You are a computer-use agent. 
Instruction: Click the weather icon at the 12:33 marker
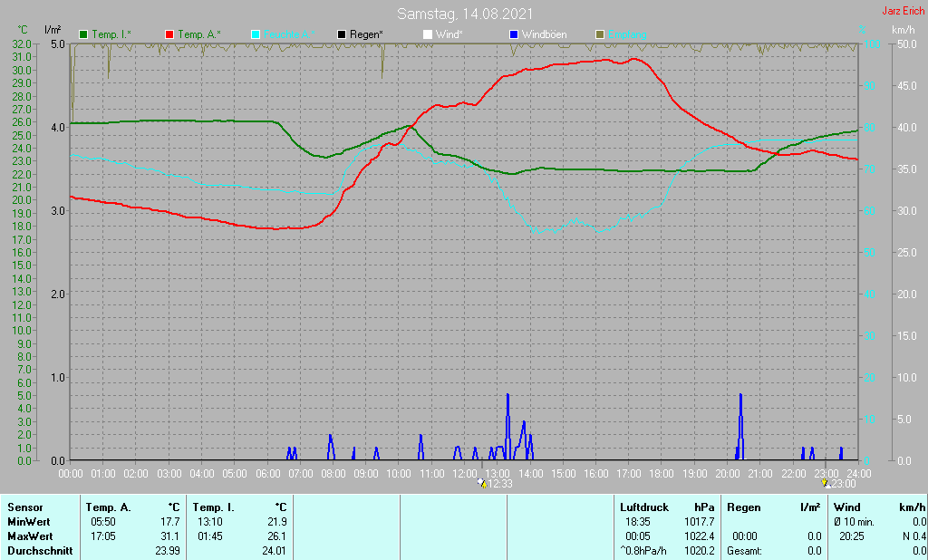[482, 484]
